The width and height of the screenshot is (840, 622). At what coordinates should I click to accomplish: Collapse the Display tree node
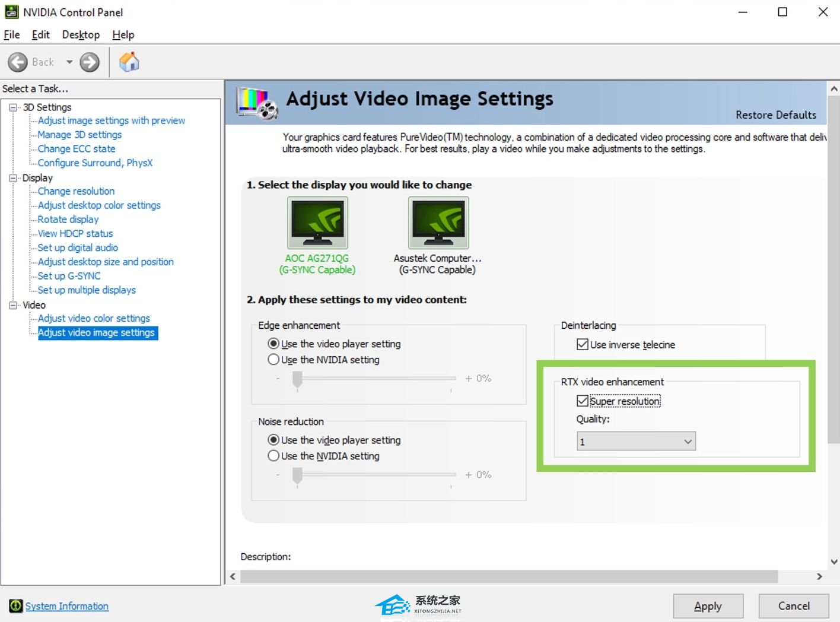coord(13,178)
